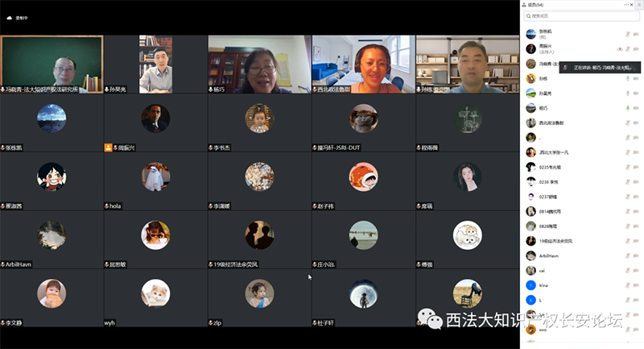Select 西北政法鲁甜 in the member list
The image size is (644, 349).
coord(551,123)
